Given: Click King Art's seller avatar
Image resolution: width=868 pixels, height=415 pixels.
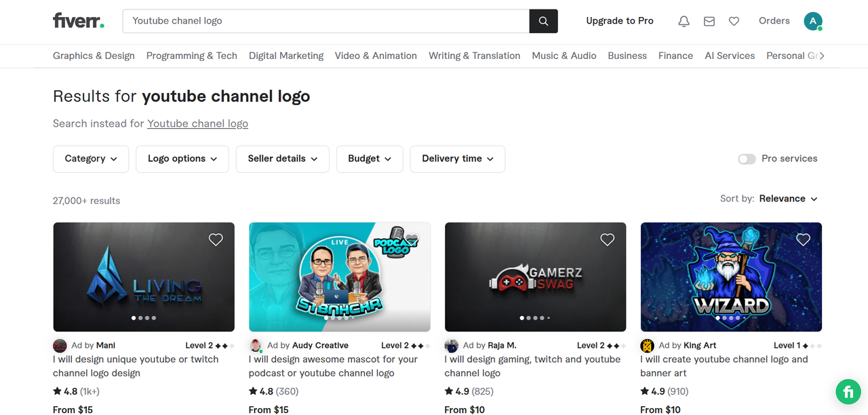Looking at the screenshot, I should (648, 346).
